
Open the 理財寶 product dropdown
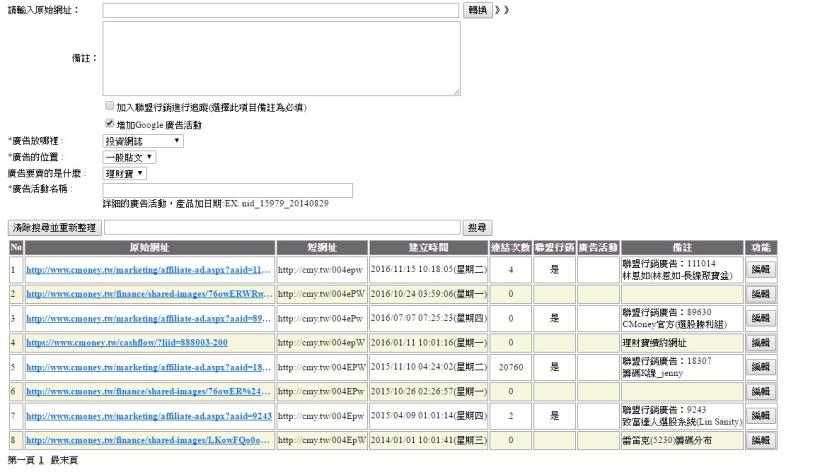pyautogui.click(x=125, y=173)
